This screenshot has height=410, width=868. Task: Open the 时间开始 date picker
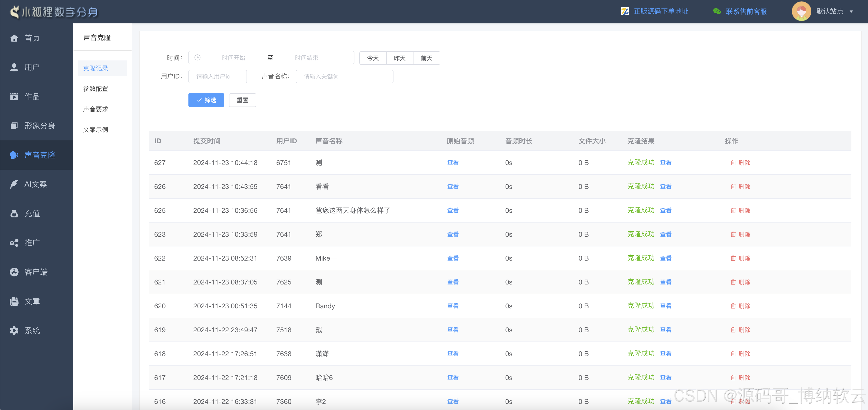233,58
